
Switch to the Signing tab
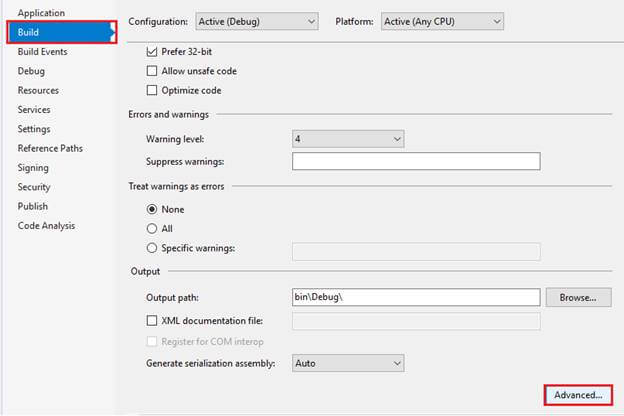(33, 168)
